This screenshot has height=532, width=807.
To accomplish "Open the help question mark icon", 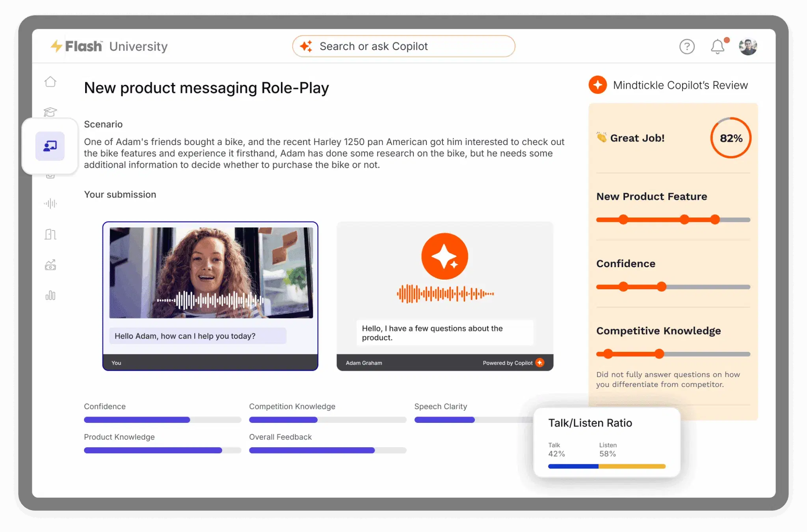I will 687,46.
